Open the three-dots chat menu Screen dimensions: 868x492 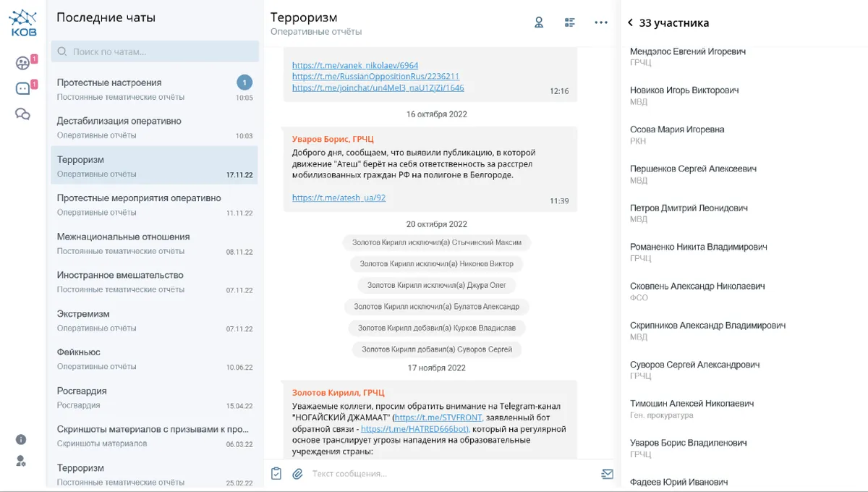click(x=600, y=22)
